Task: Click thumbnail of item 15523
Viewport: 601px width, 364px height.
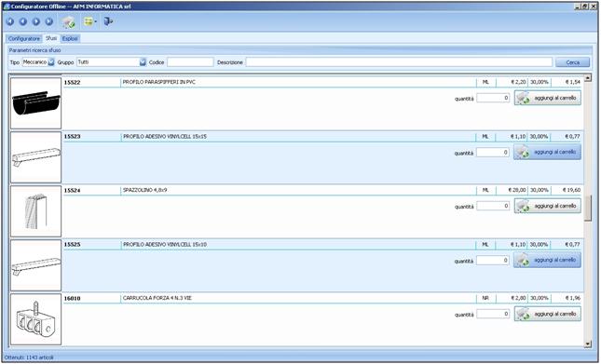Action: [35, 157]
